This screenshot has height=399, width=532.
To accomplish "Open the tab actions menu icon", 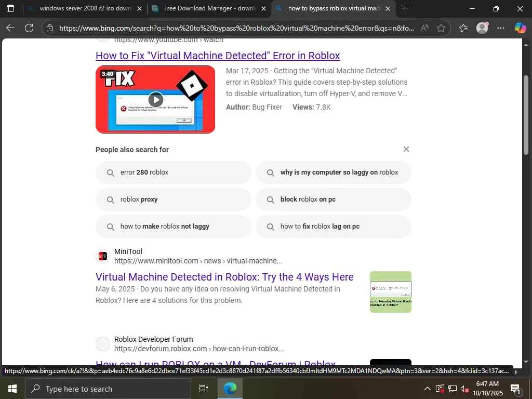I will [x=10, y=8].
